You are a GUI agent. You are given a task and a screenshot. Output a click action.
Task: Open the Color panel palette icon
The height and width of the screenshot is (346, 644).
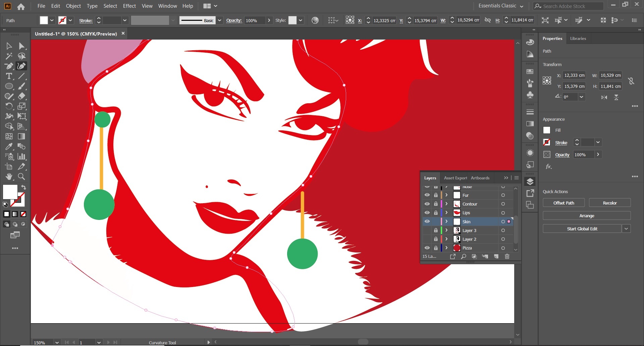pyautogui.click(x=530, y=42)
